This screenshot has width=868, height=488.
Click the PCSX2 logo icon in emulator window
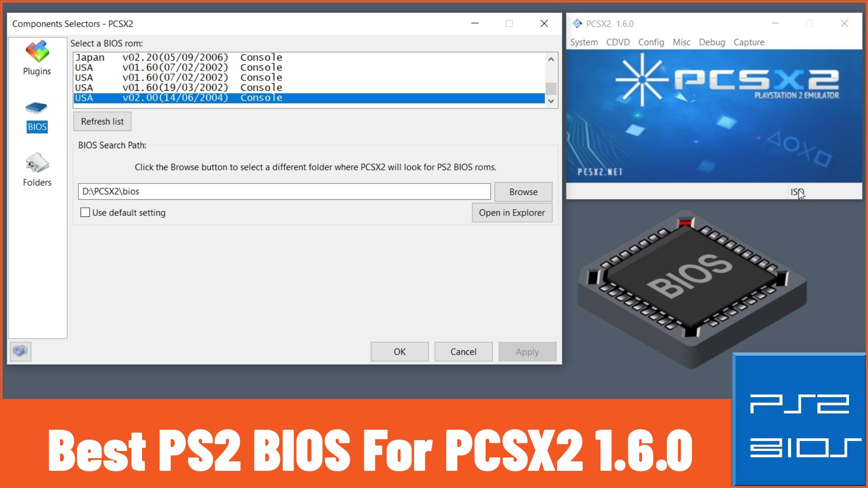coord(576,23)
